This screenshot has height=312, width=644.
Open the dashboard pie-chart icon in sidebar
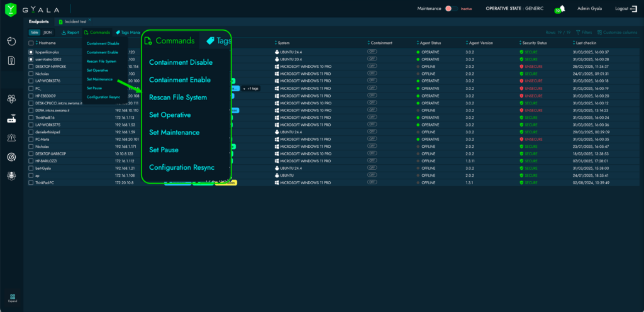11,42
